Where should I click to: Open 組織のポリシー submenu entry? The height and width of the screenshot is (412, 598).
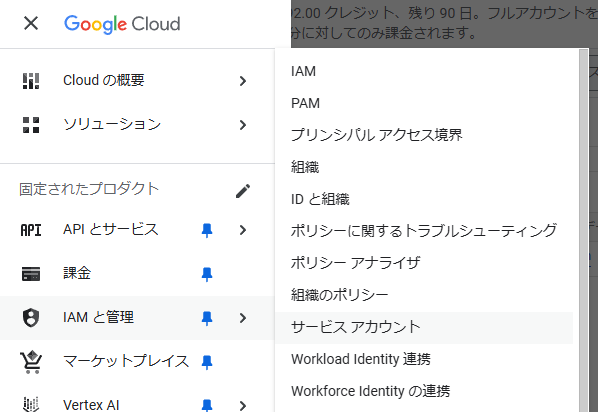[x=424, y=295]
